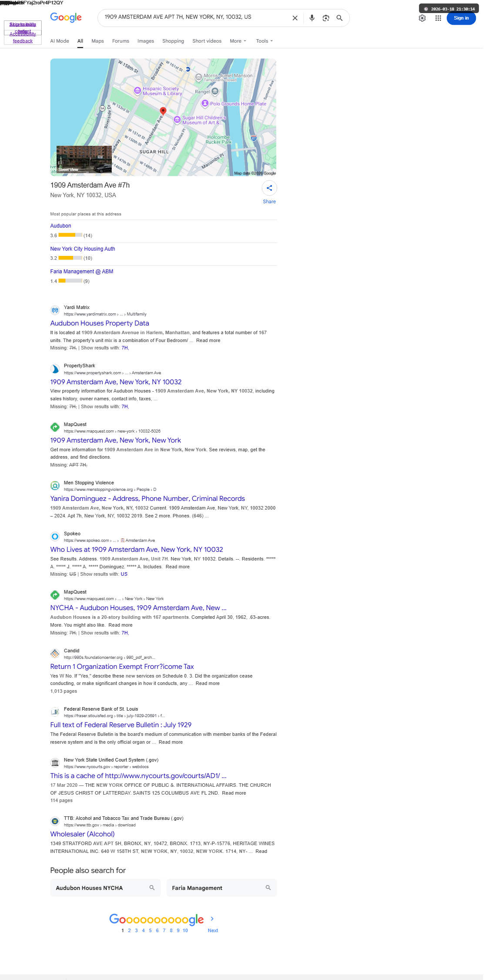Go to results page 2
Screen dimensions: 489x980
click(129, 930)
